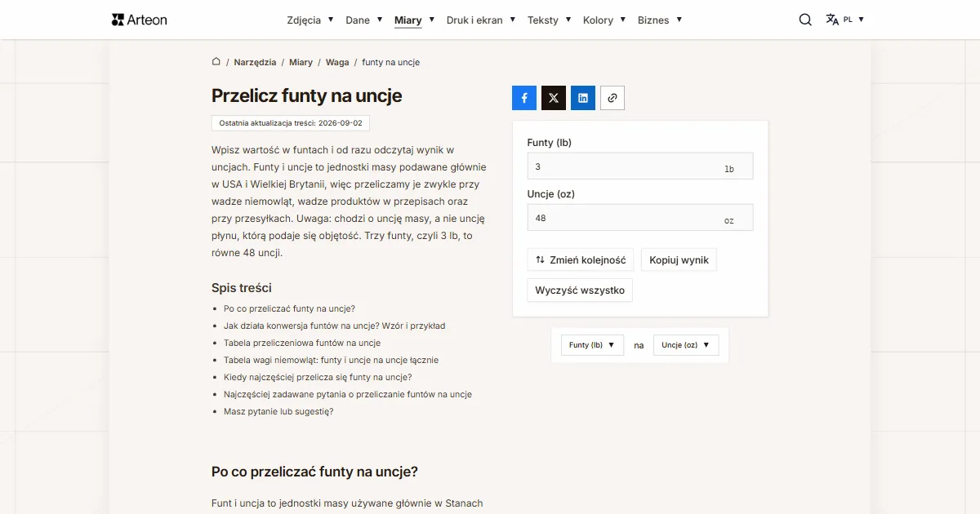Open the Zdjęcia menu

(304, 20)
